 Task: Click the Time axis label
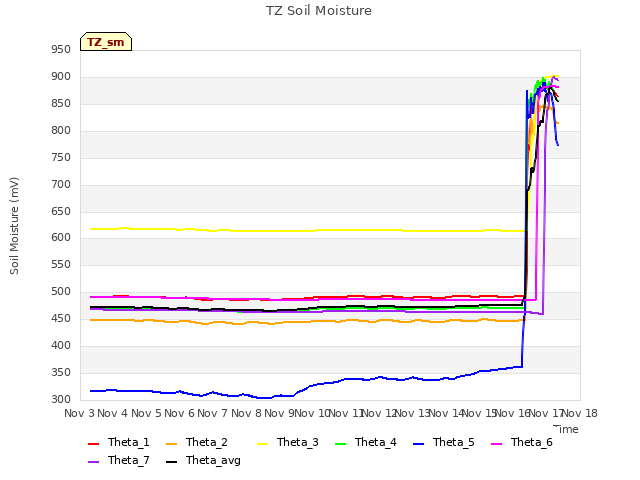click(x=566, y=429)
